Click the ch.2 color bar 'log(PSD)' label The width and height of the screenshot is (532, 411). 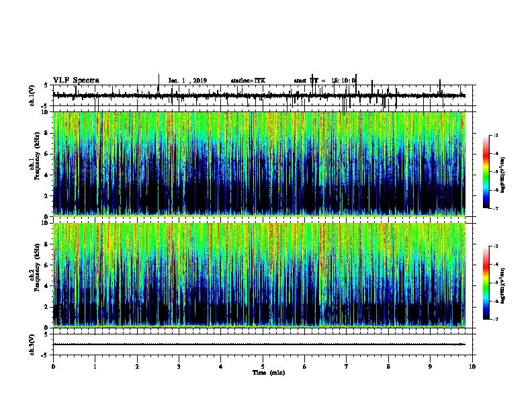click(x=502, y=286)
